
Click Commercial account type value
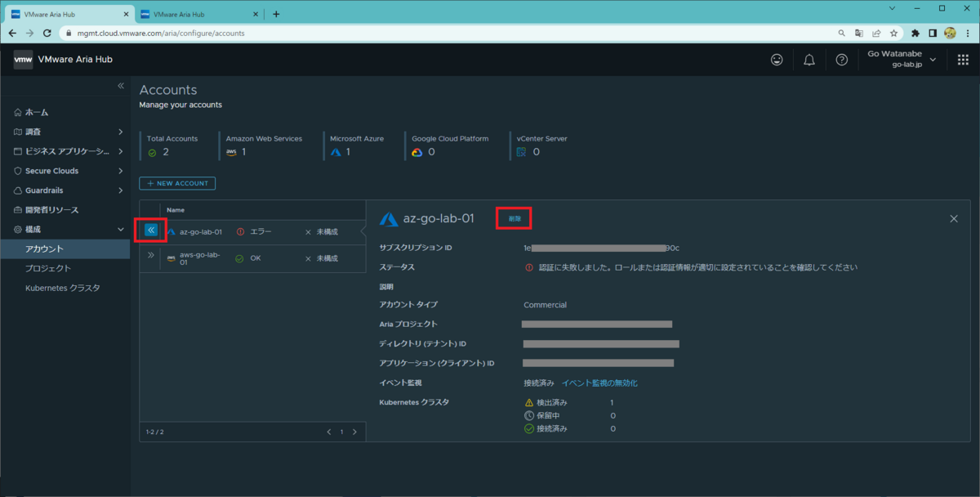545,305
